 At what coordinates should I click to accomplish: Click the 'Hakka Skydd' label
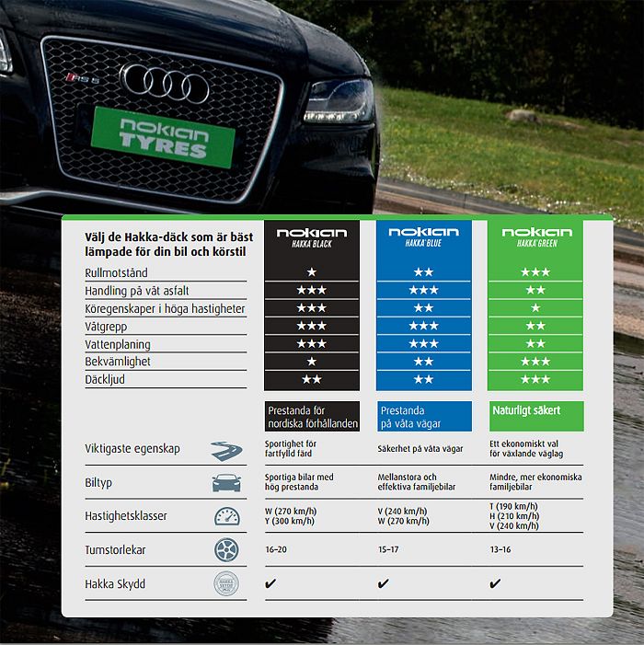tap(115, 584)
